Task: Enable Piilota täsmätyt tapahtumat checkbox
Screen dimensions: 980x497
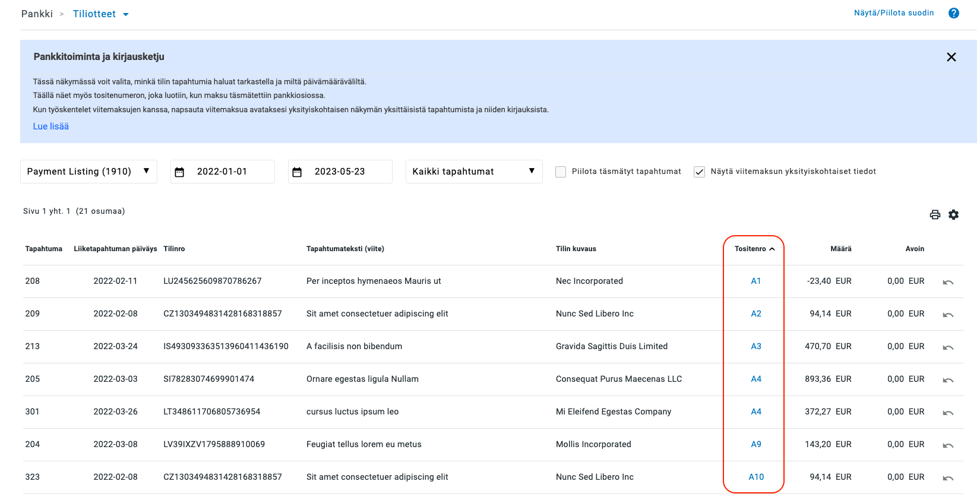Action: click(x=560, y=172)
